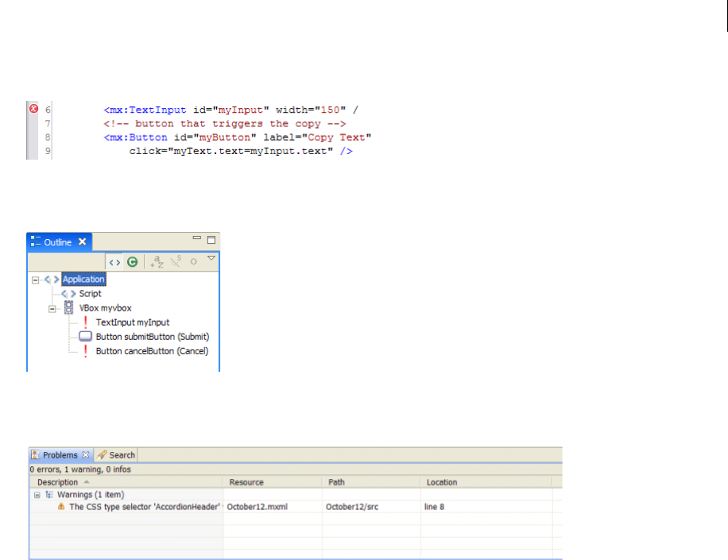Sort by the Location column header

coord(486,482)
